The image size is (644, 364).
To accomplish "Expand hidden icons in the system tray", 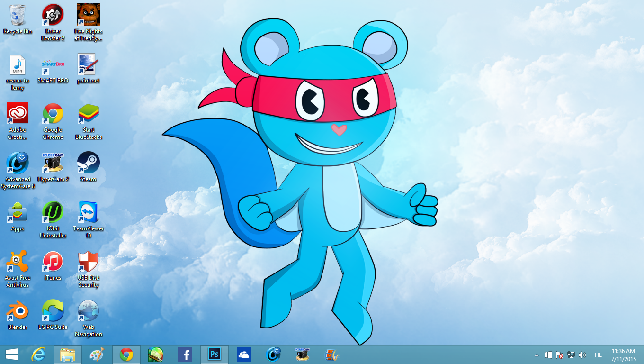I will pos(537,354).
